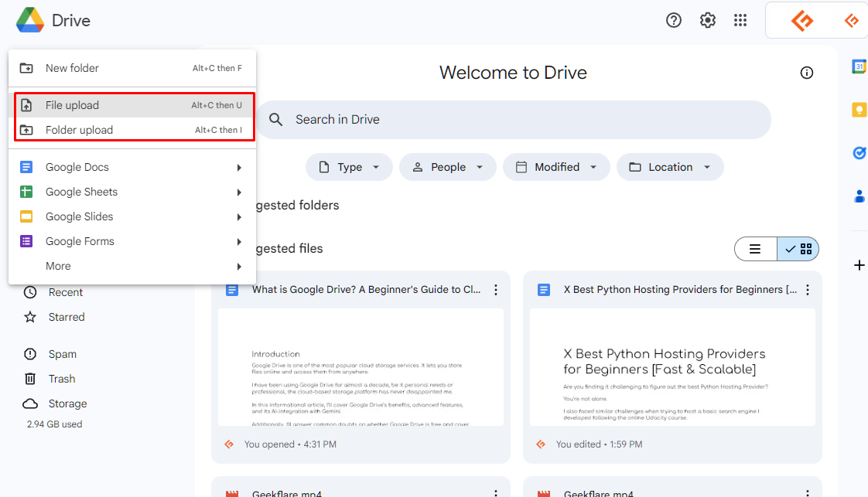
Task: Switch to grid layout view
Action: 798,249
